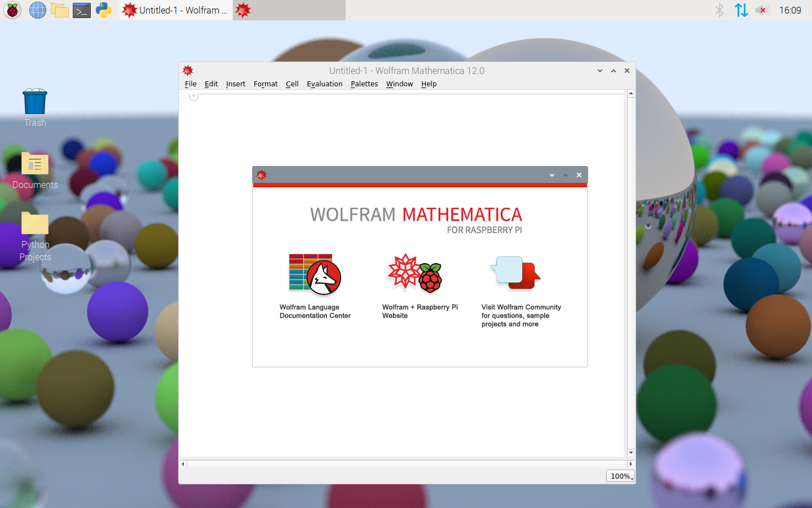Image resolution: width=812 pixels, height=508 pixels.
Task: Select the Documents desktop folder
Action: click(35, 170)
